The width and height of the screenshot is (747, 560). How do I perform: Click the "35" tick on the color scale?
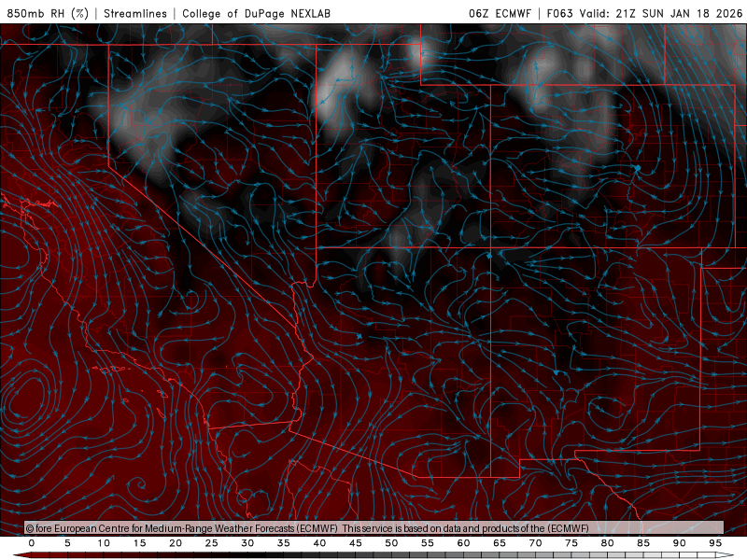tap(284, 543)
